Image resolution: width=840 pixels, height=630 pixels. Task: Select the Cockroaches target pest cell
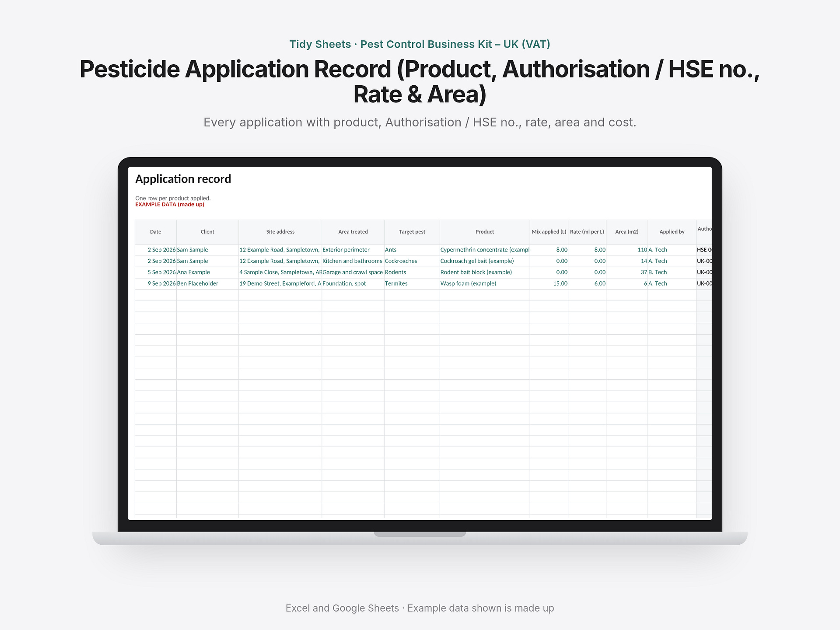[x=412, y=261]
